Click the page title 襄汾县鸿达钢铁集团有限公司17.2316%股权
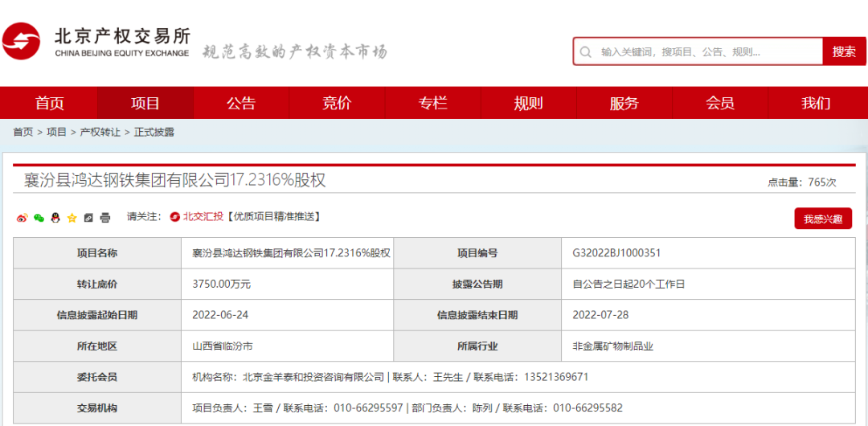Viewport: 868px width, 426px height. click(x=175, y=181)
